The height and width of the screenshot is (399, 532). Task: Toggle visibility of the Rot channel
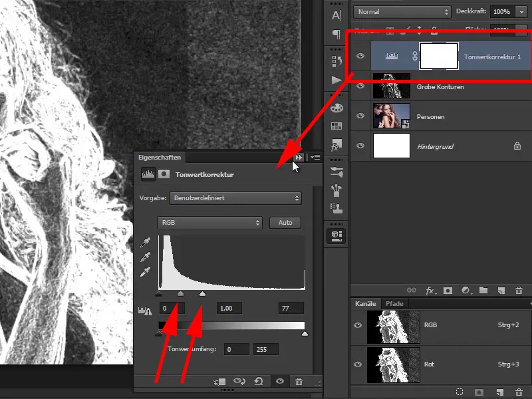358,364
